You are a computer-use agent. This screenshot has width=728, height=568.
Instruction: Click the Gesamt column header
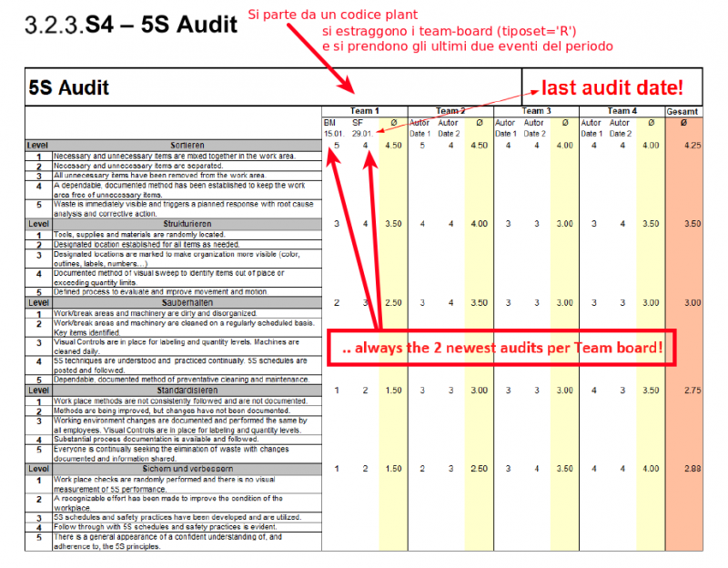click(682, 111)
